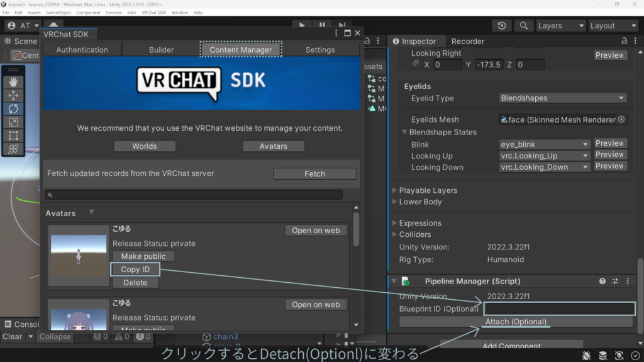The height and width of the screenshot is (362, 644).
Task: Expand the Lower Body section
Action: [x=394, y=202]
